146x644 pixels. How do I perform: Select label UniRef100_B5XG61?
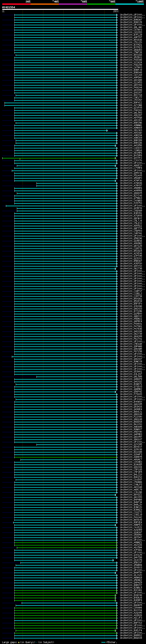coord(131,299)
